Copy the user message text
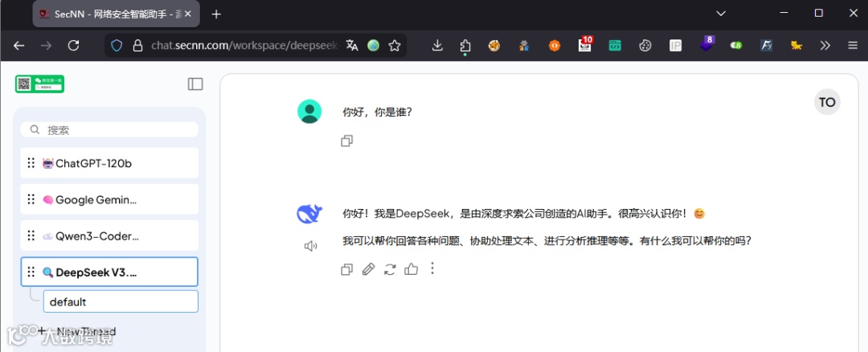 point(347,141)
